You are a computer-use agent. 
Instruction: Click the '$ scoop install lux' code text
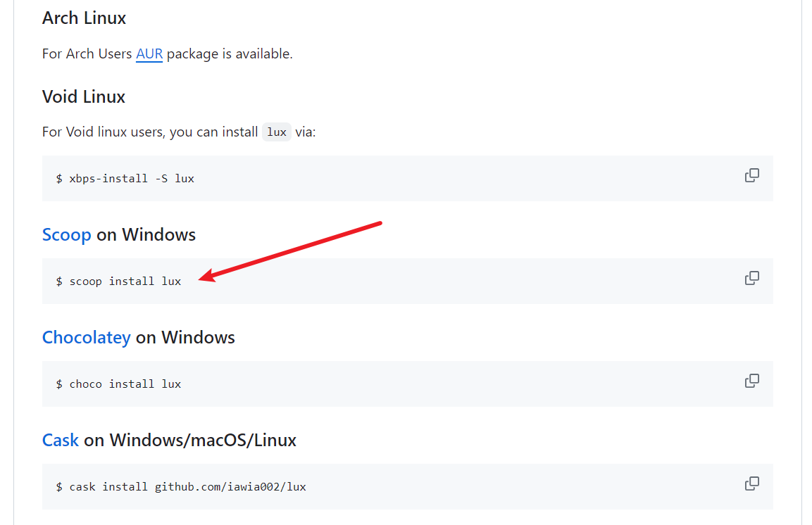118,282
